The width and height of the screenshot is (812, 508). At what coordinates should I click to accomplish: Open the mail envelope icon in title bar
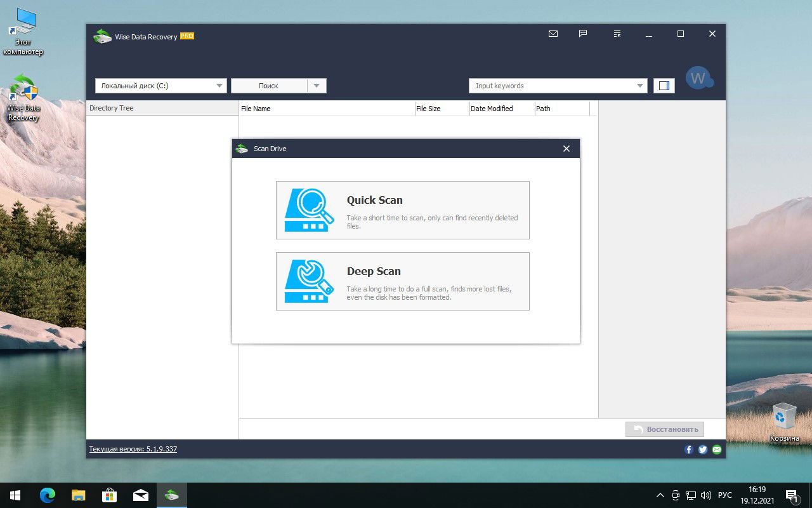[553, 34]
